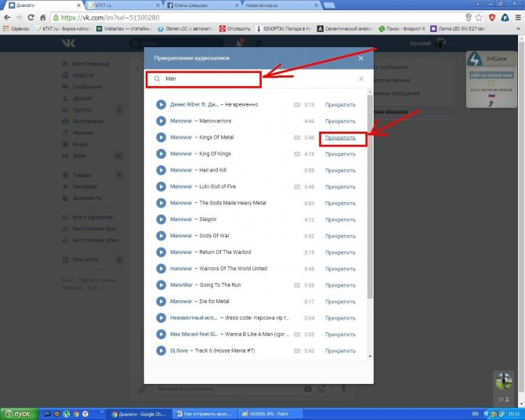This screenshot has height=420, width=525.
Task: Reload the page
Action: pyautogui.click(x=31, y=18)
